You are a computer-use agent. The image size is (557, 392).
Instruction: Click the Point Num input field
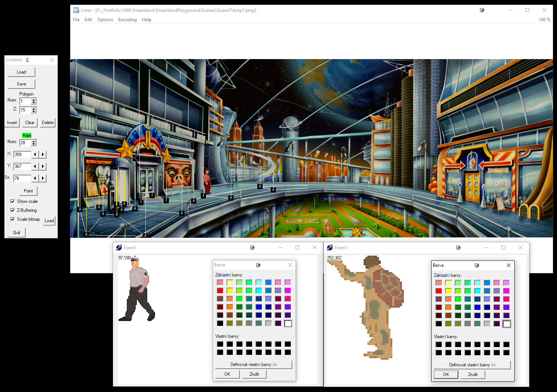tap(25, 143)
